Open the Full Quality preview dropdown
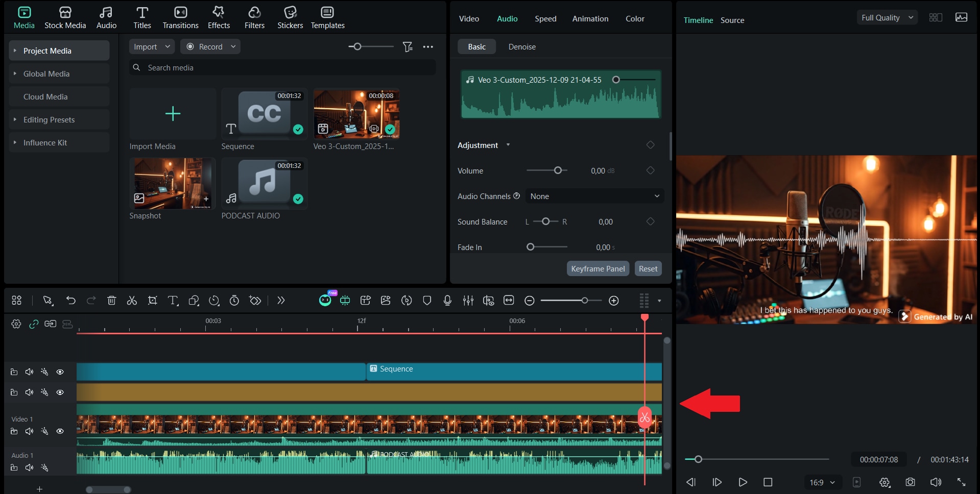The height and width of the screenshot is (494, 980). pos(887,17)
